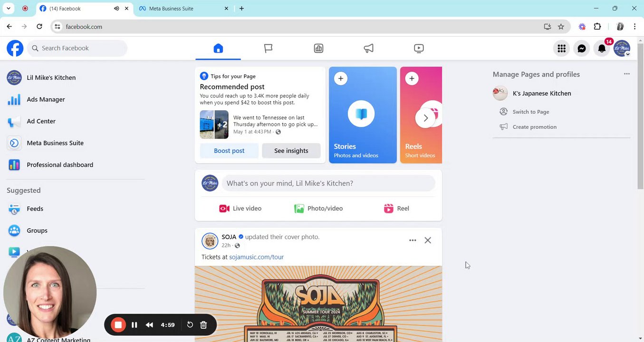Screen dimensions: 644x342
Task: Open the SOJA profile picture
Action: point(210,241)
